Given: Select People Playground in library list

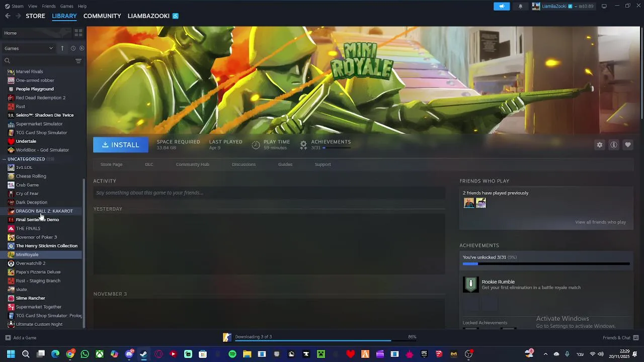Looking at the screenshot, I should [35, 89].
